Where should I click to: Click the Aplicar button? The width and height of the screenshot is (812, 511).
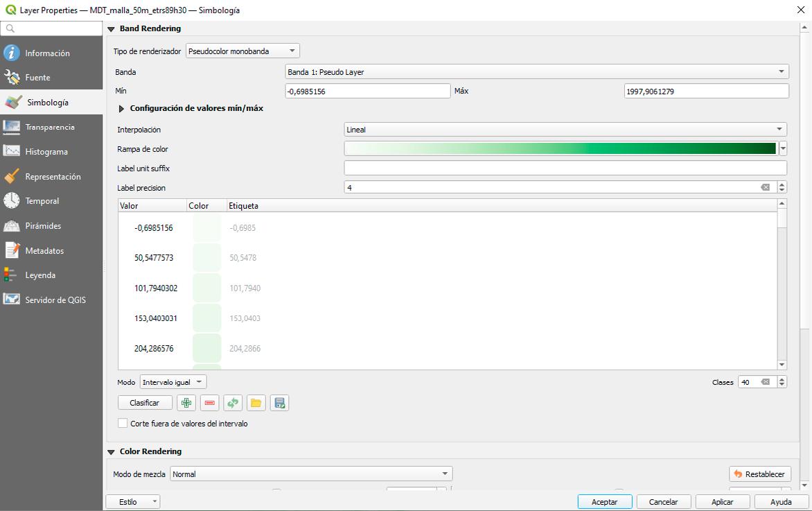(723, 502)
